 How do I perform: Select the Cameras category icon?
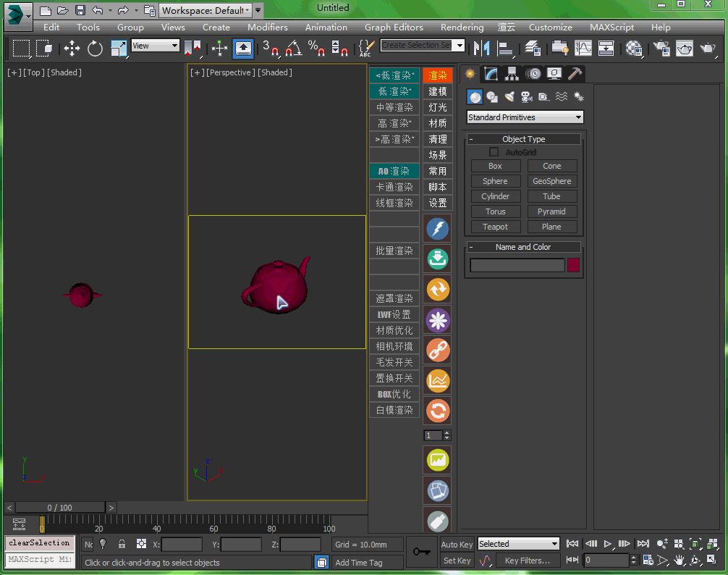tap(526, 97)
